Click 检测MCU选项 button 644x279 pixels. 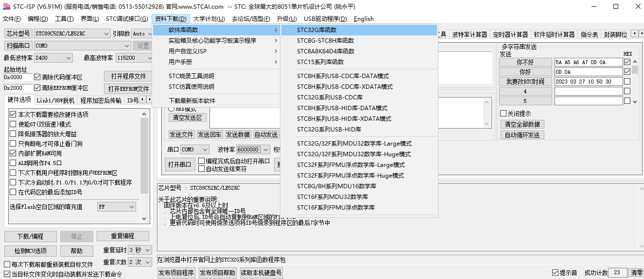tap(30, 251)
